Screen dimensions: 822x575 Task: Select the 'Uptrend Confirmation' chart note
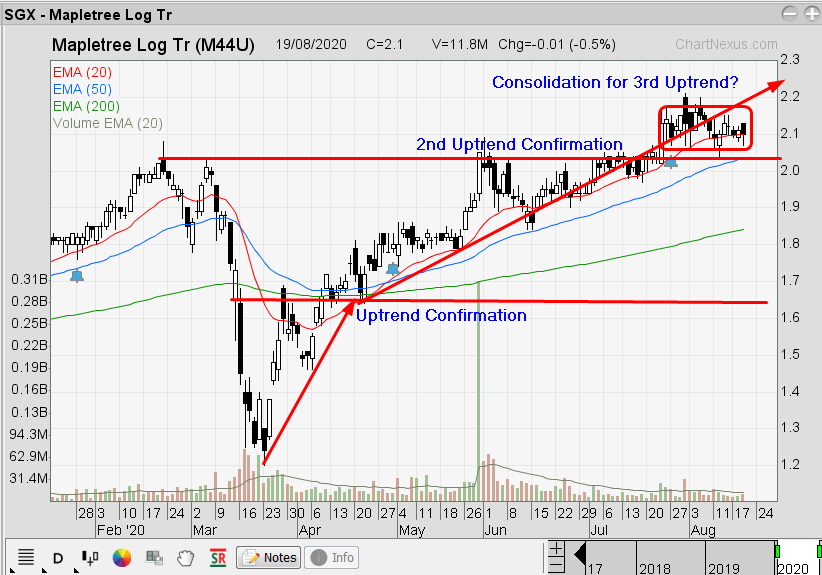441,316
